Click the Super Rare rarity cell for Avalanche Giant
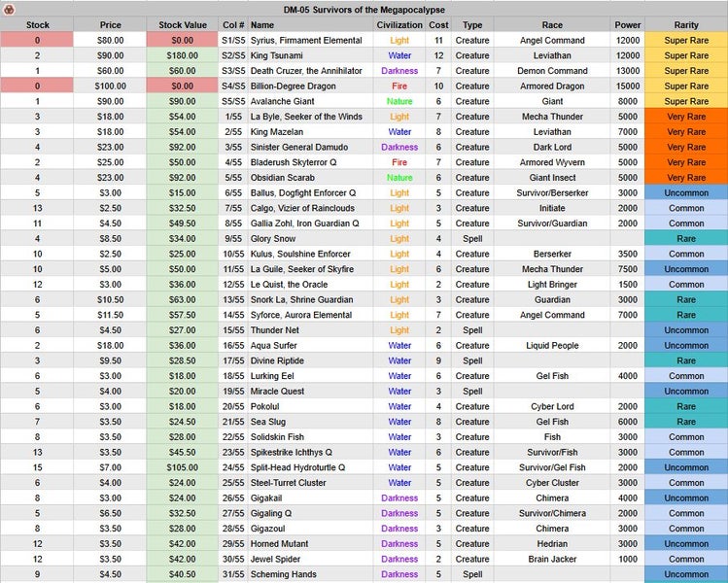Image resolution: width=728 pixels, height=583 pixels. pos(686,101)
